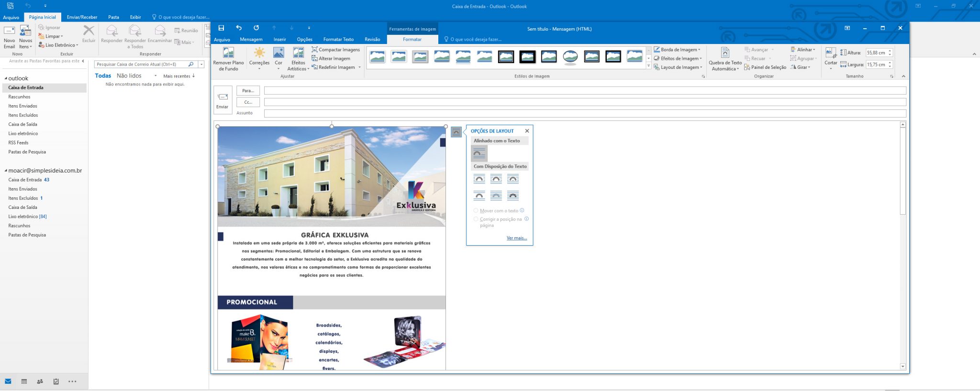Screen dimensions: 980x391
Task: Open the Pasta tab in Outlook window
Action: coord(113,17)
